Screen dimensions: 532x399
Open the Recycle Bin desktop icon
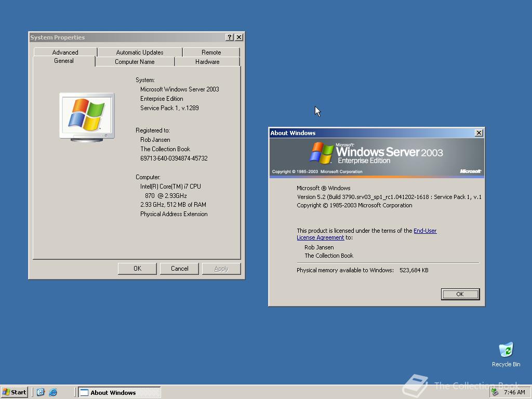[x=506, y=354]
